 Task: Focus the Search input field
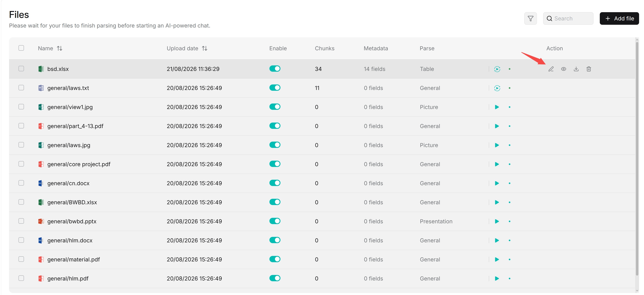tap(568, 18)
